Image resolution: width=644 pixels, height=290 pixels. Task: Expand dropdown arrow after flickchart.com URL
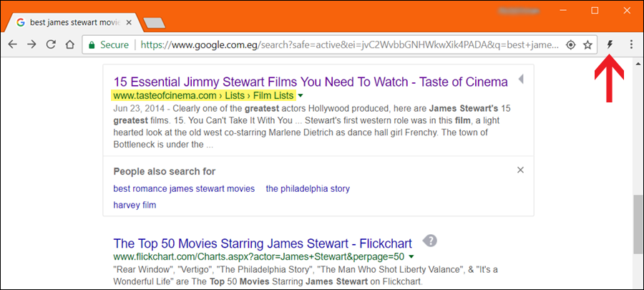[411, 257]
